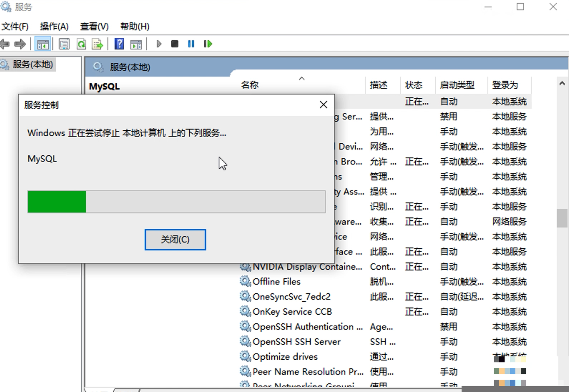Close the 服务控制 dialog with the X
Viewport: 569px width, 392px height.
coord(323,105)
